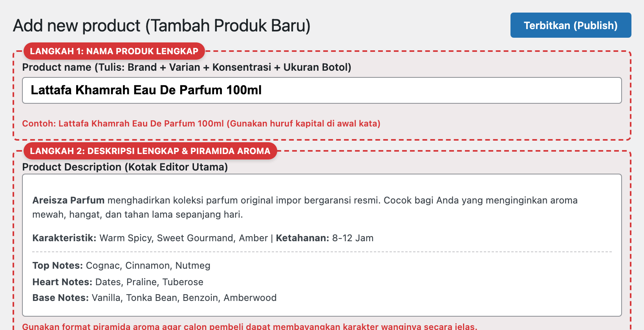Click the 'mewah, hangat, dan tahan lama' sentence
The height and width of the screenshot is (330, 644).
tap(137, 214)
